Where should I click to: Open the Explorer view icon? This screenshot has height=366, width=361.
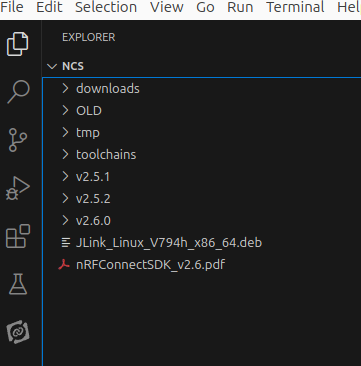click(18, 44)
